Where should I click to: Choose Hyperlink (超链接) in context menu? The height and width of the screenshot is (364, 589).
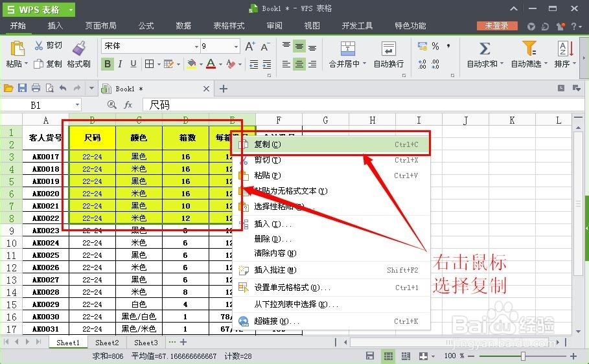tap(331, 321)
